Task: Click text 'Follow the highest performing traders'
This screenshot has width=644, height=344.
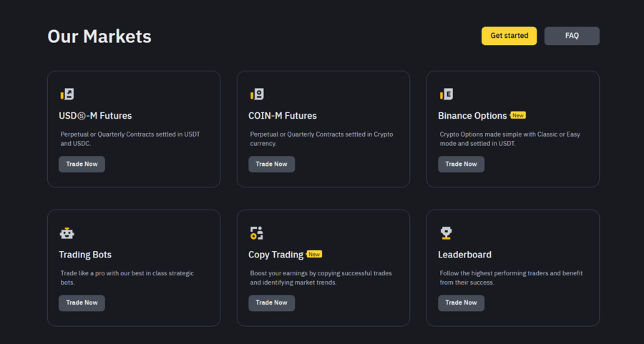Action: pos(494,273)
